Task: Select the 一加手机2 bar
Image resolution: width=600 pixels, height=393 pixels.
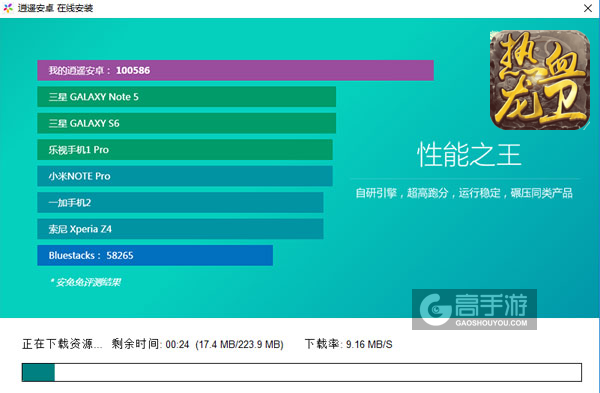Action: [x=180, y=202]
